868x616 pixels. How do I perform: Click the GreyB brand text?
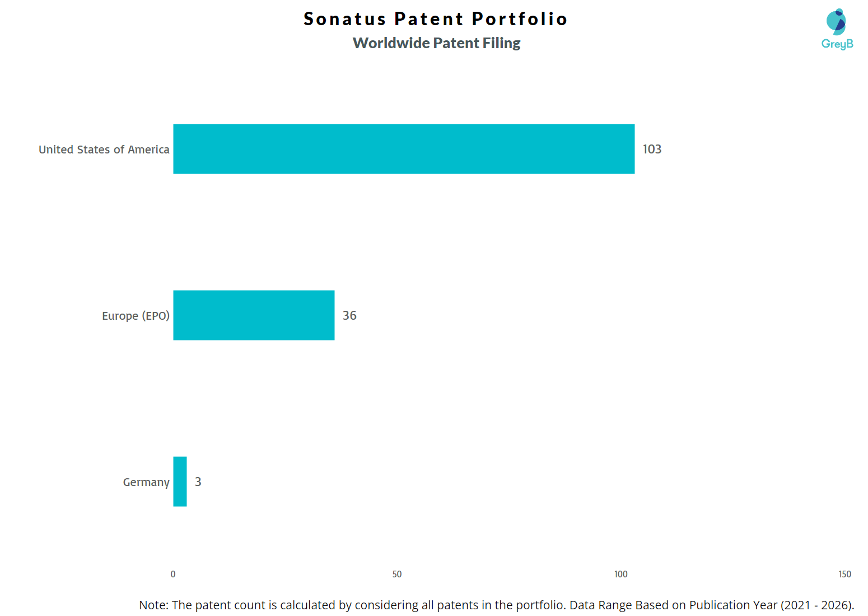tap(837, 44)
